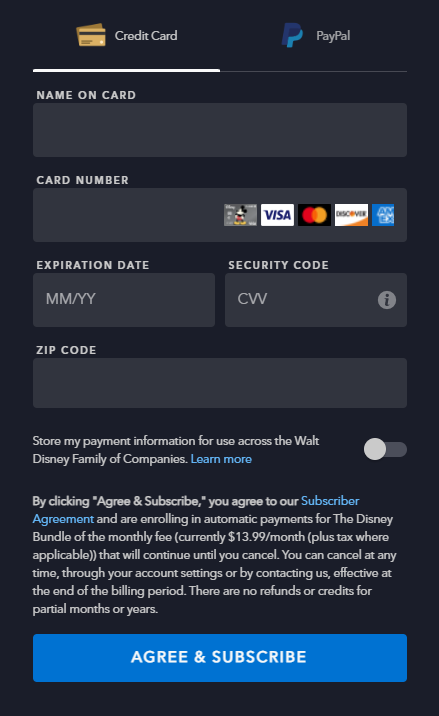
Task: Click the Discover card logo
Action: 351,215
